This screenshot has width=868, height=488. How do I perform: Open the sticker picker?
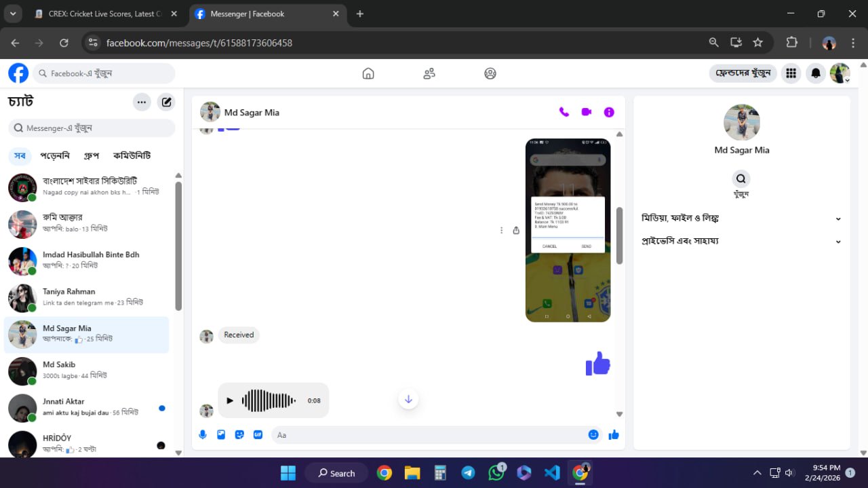pyautogui.click(x=239, y=434)
